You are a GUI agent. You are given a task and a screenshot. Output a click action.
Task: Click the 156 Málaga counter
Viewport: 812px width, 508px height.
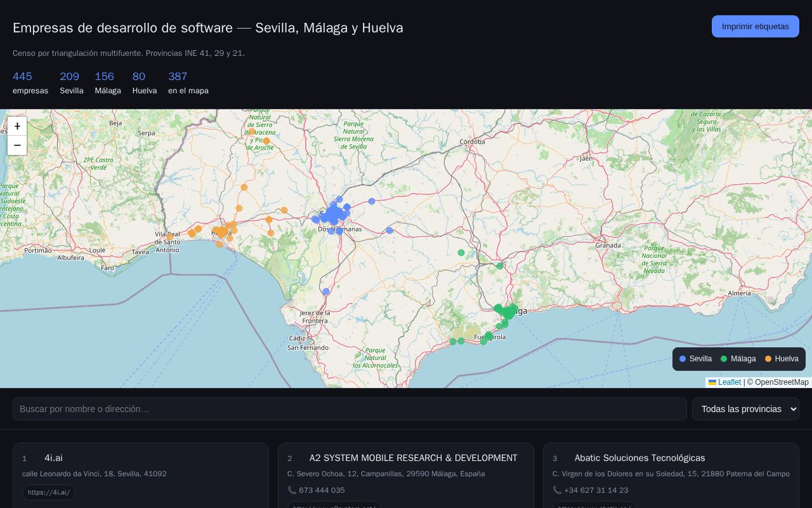[x=108, y=83]
